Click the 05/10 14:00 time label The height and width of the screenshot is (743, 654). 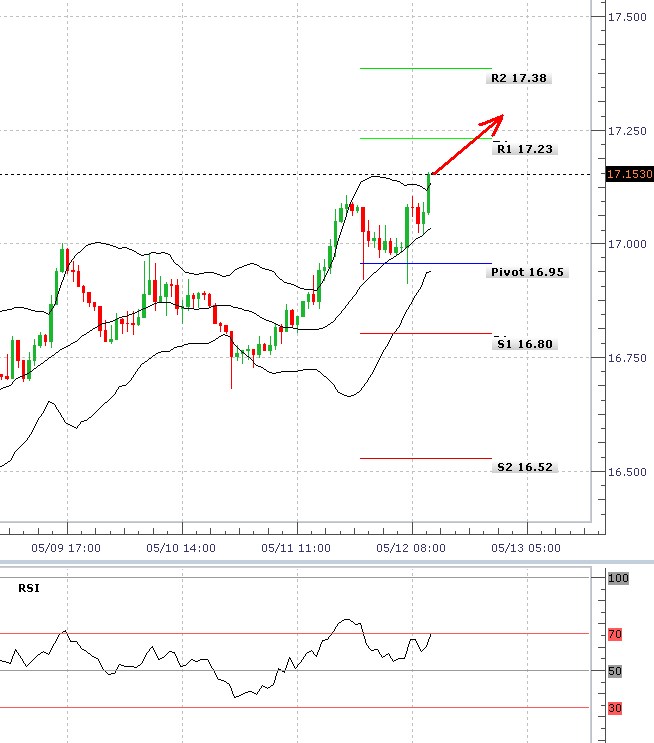click(181, 548)
